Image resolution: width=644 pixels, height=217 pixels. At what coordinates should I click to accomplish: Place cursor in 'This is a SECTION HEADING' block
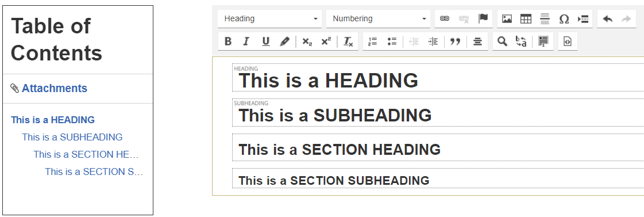[x=438, y=147]
